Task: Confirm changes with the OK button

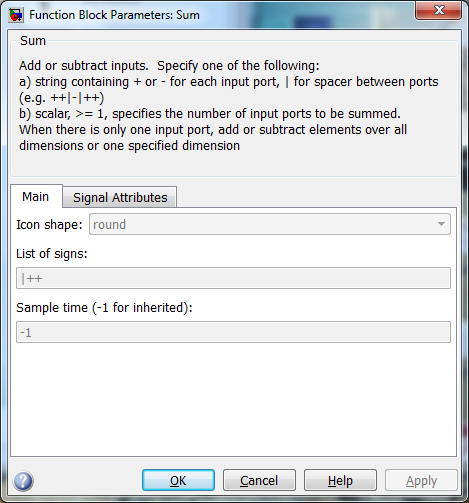Action: pos(178,480)
